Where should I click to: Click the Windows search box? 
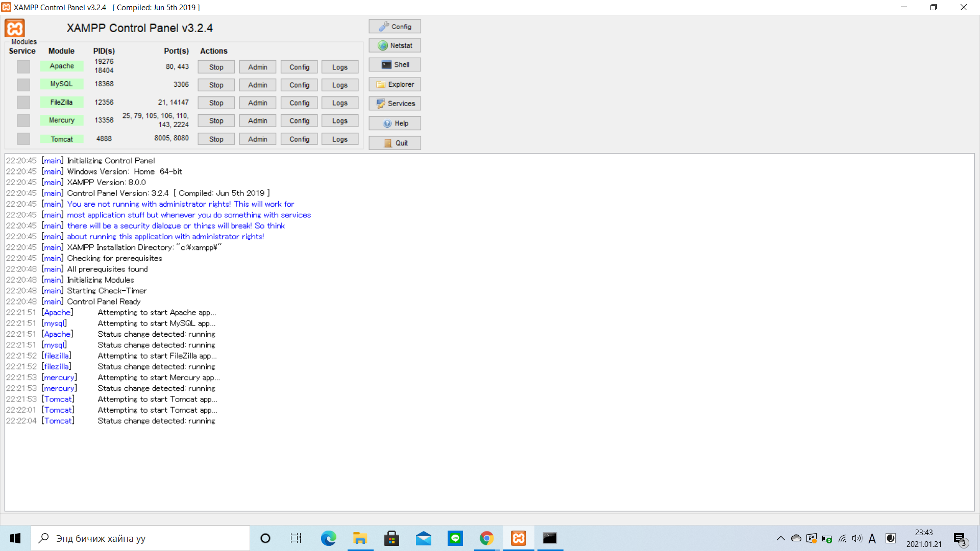[140, 538]
